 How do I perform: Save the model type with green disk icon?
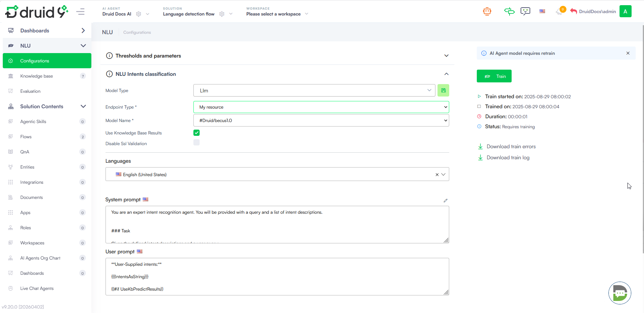443,90
